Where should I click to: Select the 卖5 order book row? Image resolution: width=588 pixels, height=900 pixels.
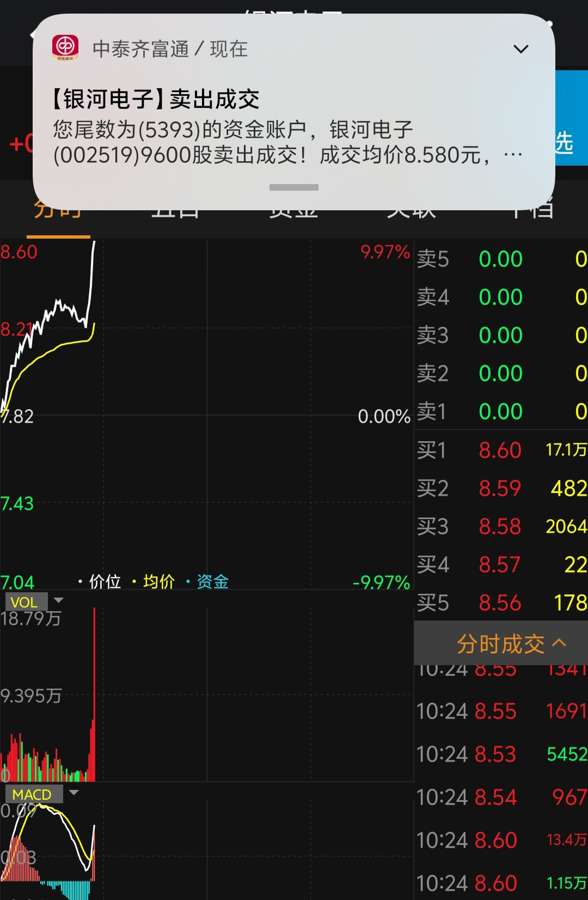(x=501, y=259)
